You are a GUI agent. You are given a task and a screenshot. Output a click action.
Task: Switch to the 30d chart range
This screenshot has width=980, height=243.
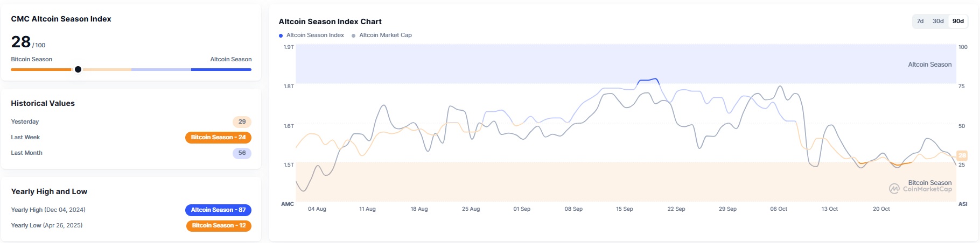938,22
